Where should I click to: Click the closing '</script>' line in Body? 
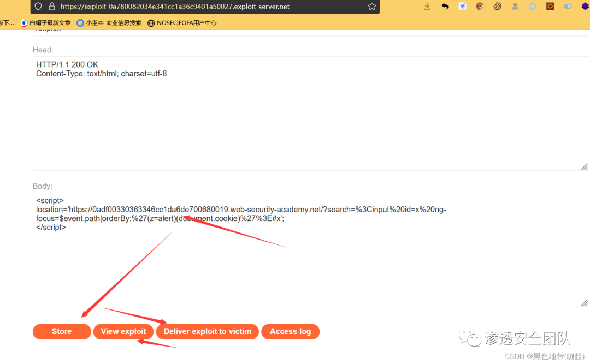click(x=51, y=228)
